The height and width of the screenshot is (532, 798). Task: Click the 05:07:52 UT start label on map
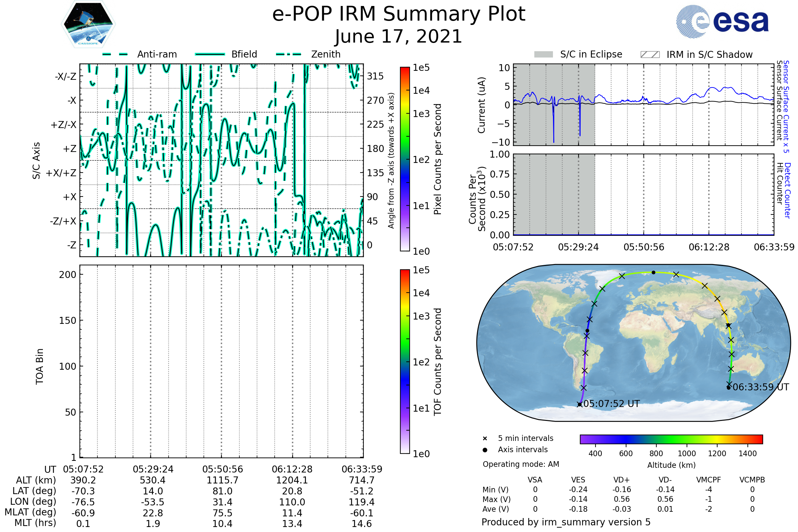click(611, 404)
